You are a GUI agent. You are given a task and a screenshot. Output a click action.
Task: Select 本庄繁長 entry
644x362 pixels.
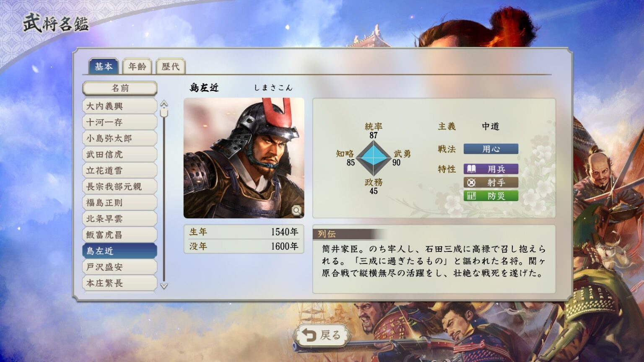120,283
